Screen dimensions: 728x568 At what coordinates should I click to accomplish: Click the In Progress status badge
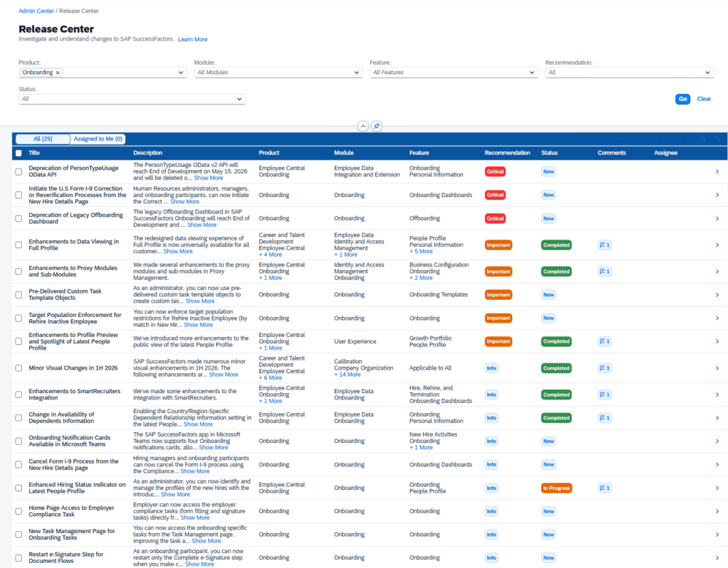(x=556, y=488)
